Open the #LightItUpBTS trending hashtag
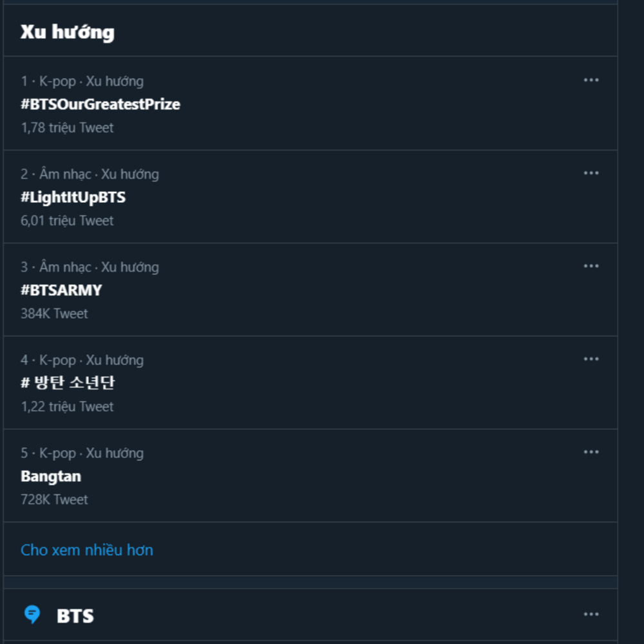This screenshot has height=644, width=644. [73, 197]
